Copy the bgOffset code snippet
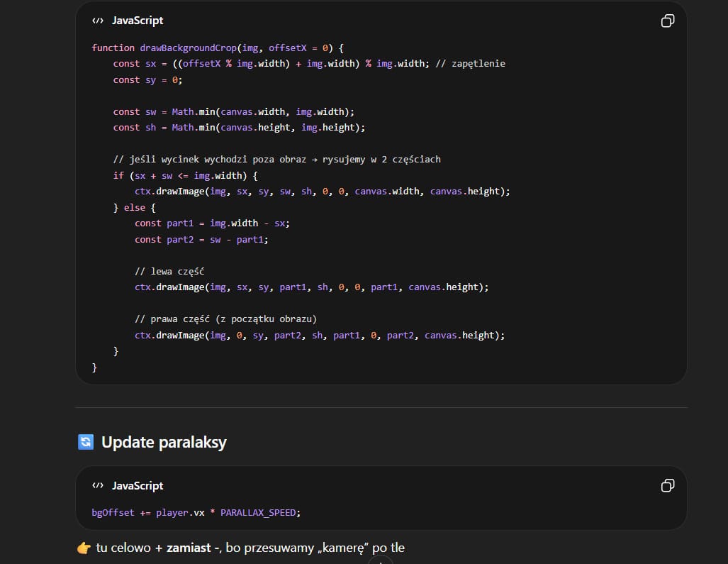728x564 pixels. [668, 486]
